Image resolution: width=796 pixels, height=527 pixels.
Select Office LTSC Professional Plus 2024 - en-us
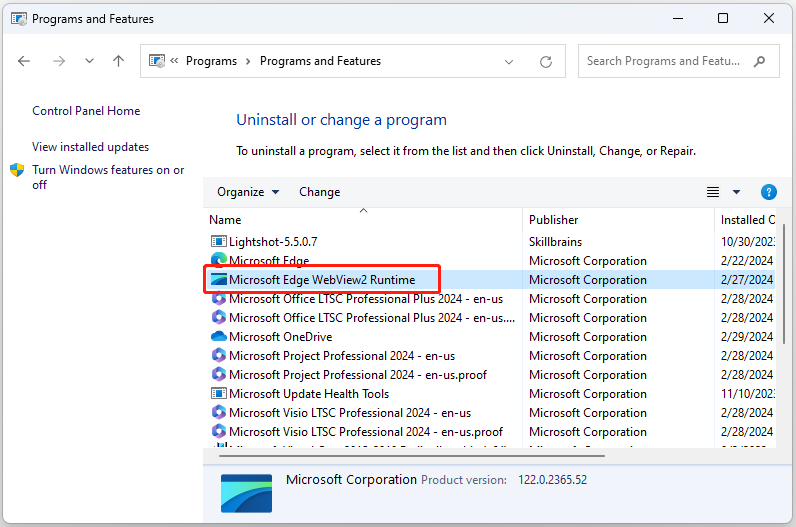pyautogui.click(x=366, y=299)
